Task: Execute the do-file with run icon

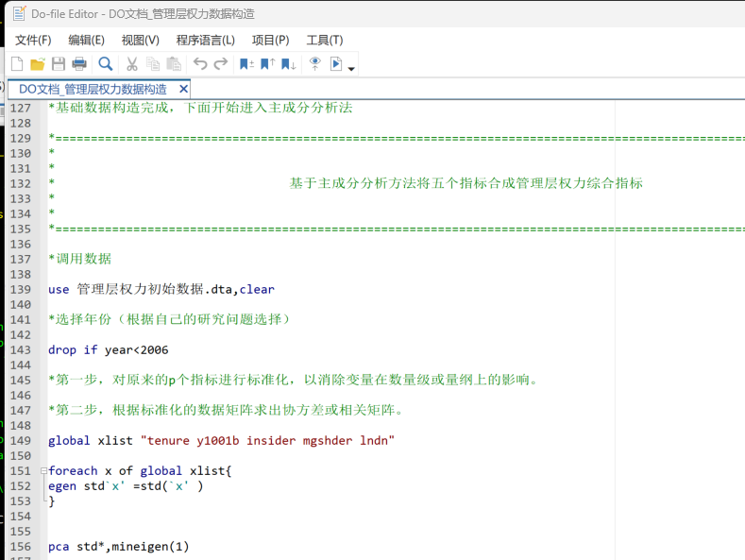Action: pos(336,63)
